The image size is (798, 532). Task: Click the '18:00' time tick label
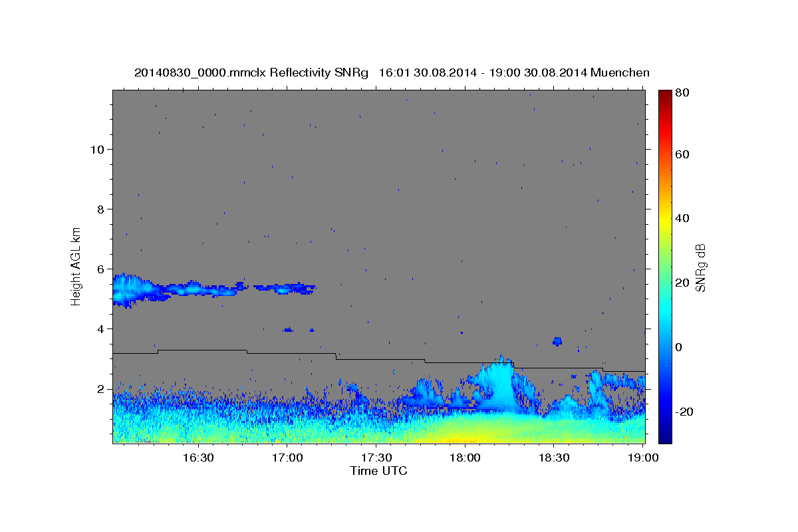[x=465, y=458]
